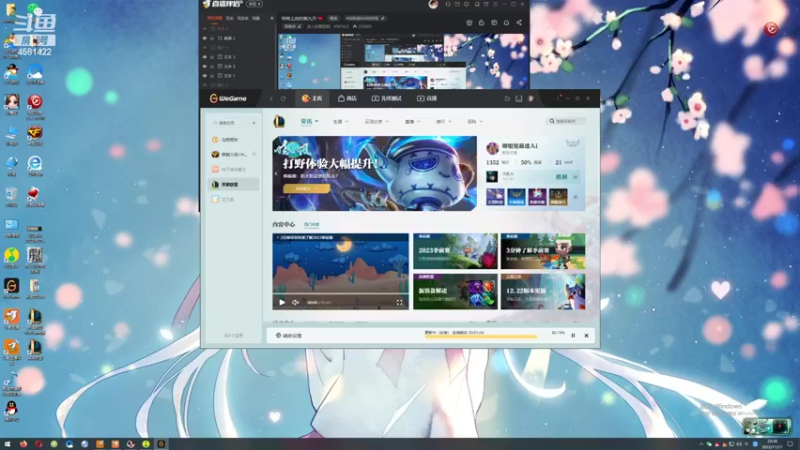
Task: Click the edit pencil beside the badge cards
Action: pos(576,197)
